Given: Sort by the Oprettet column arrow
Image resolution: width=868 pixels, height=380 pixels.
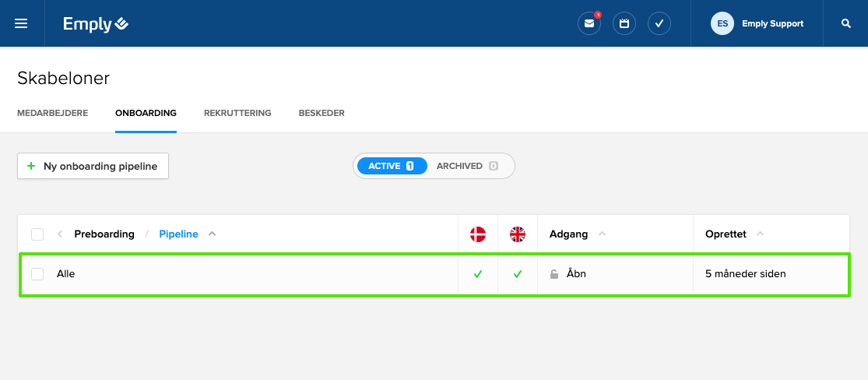Looking at the screenshot, I should pyautogui.click(x=760, y=234).
